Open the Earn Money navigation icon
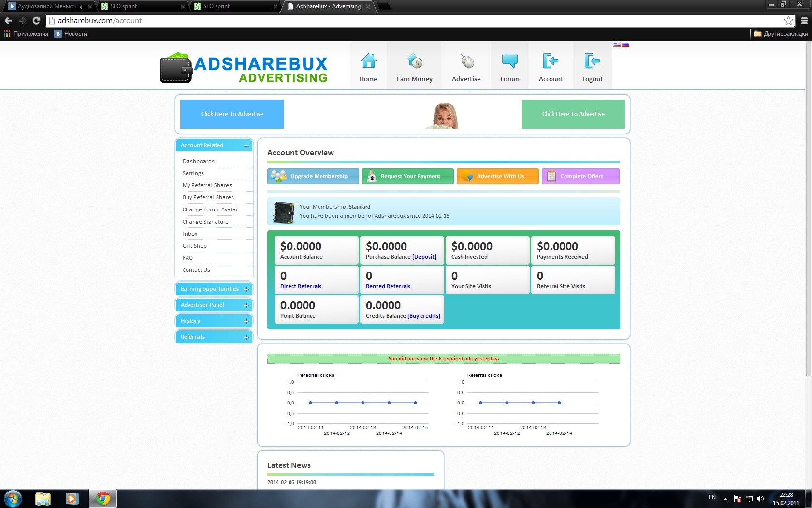This screenshot has height=508, width=812. tap(415, 61)
